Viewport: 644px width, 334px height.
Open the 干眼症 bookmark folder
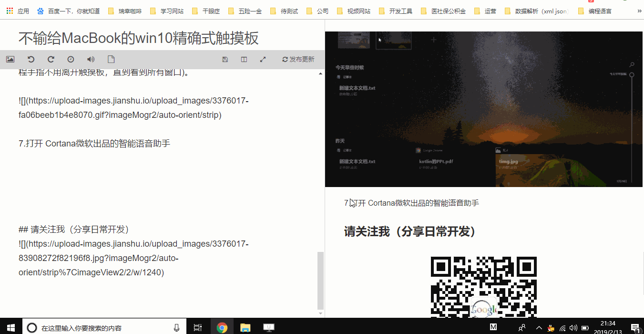click(x=206, y=11)
